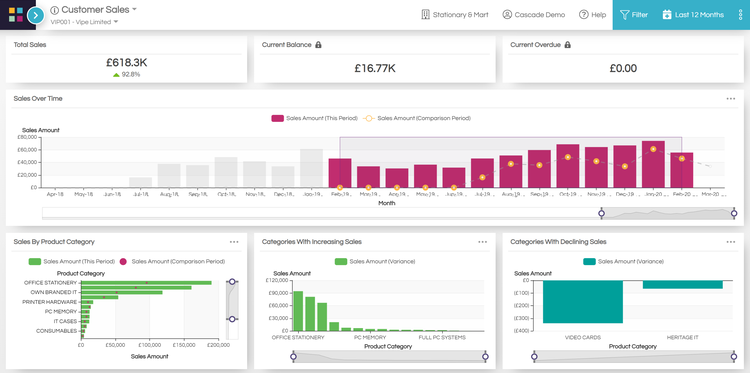This screenshot has width=750, height=373.
Task: Click the Jan-20 sales bar
Action: (x=653, y=164)
